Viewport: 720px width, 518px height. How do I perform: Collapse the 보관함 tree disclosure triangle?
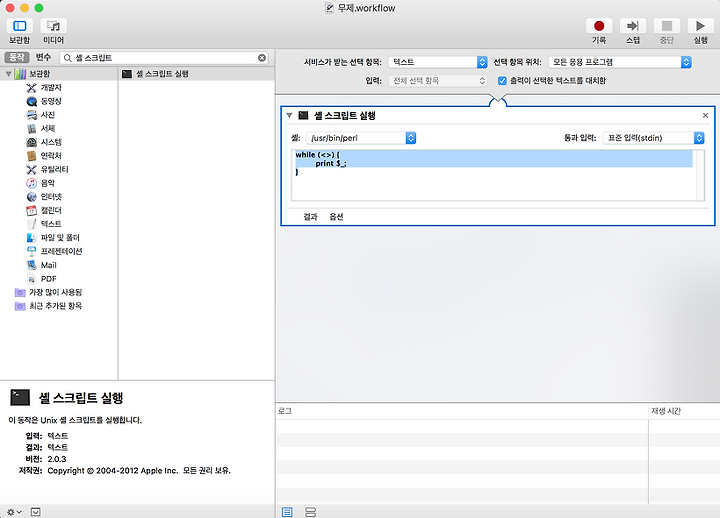[x=8, y=74]
